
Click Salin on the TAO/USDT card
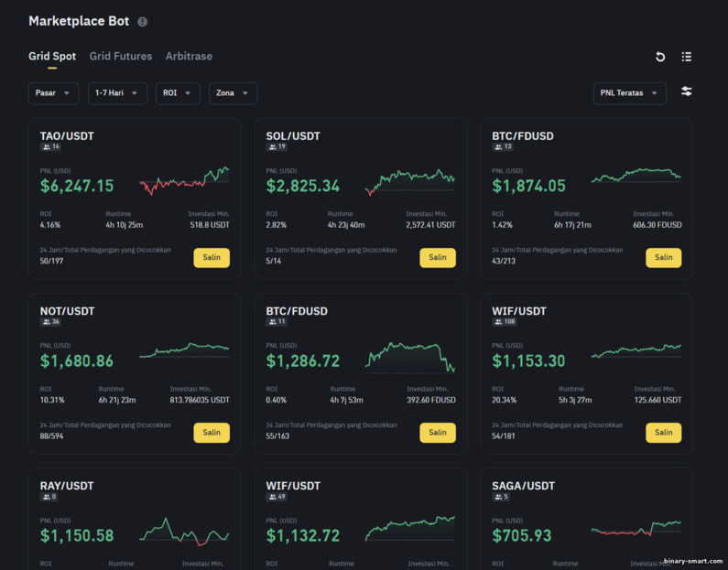[x=212, y=257]
